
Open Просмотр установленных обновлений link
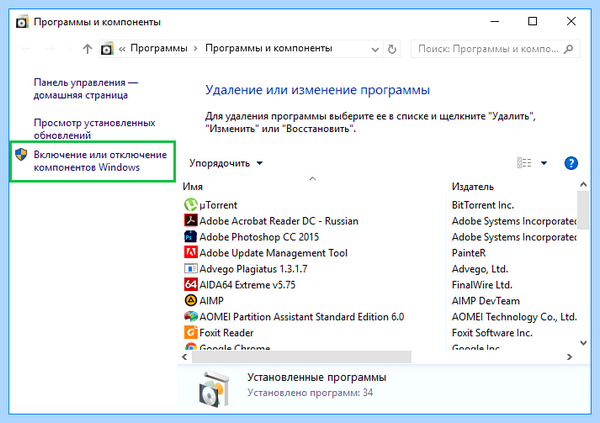point(94,129)
